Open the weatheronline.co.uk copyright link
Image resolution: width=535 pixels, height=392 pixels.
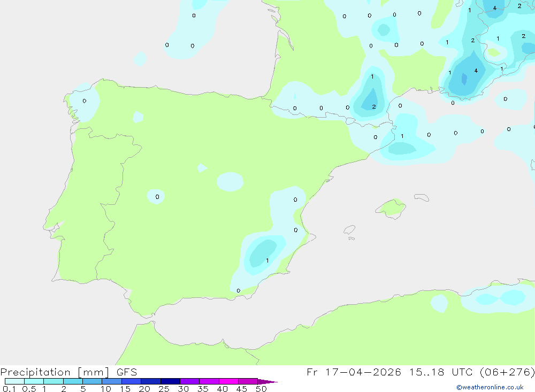(490, 387)
